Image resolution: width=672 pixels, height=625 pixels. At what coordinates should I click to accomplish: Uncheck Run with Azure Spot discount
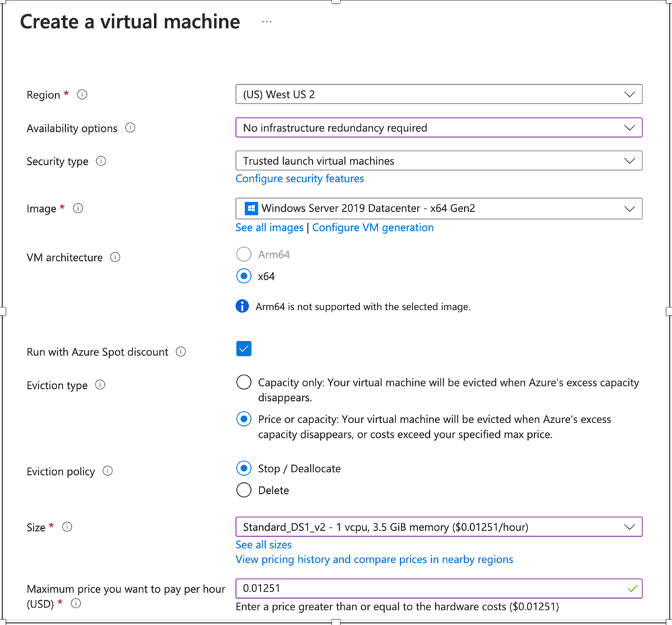coord(244,349)
